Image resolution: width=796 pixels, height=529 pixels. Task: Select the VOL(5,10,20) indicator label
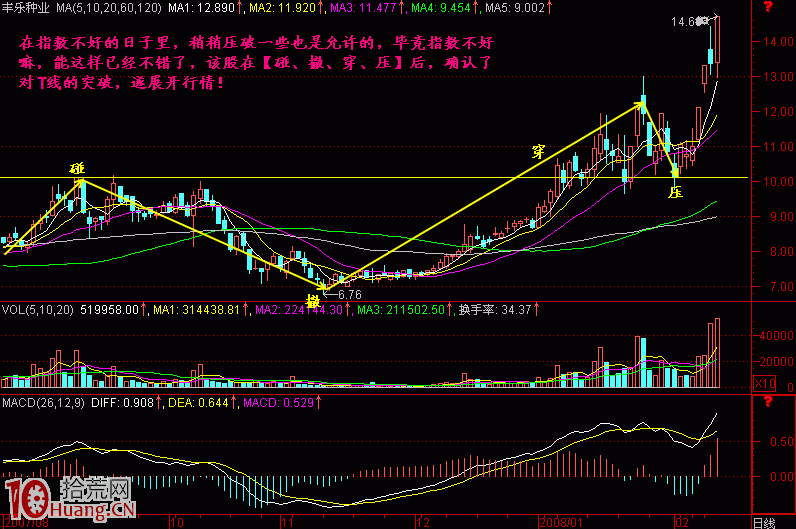(x=38, y=309)
